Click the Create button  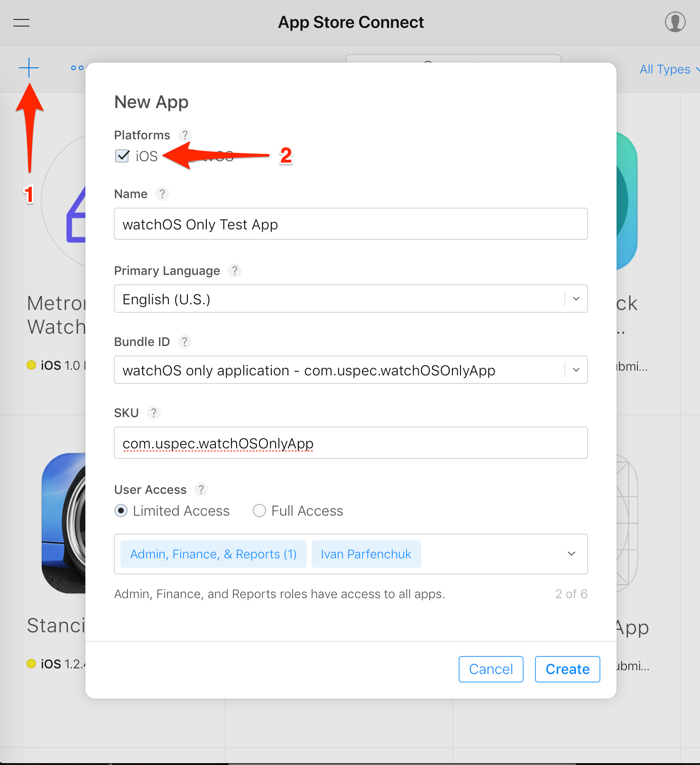568,669
